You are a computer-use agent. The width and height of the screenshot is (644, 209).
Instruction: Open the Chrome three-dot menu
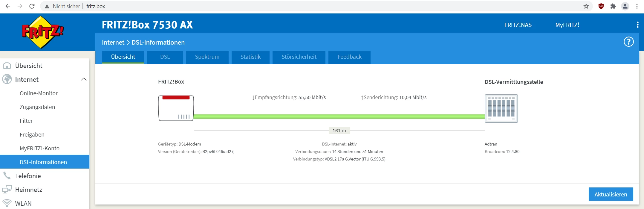click(x=637, y=6)
